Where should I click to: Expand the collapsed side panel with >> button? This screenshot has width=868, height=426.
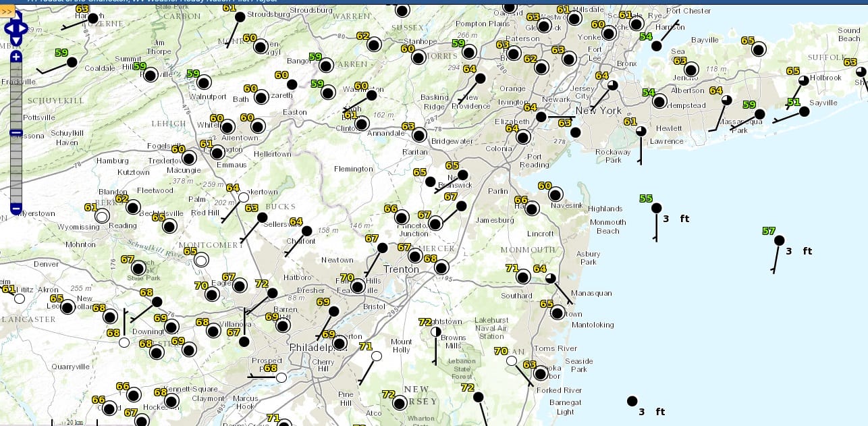[7, 11]
